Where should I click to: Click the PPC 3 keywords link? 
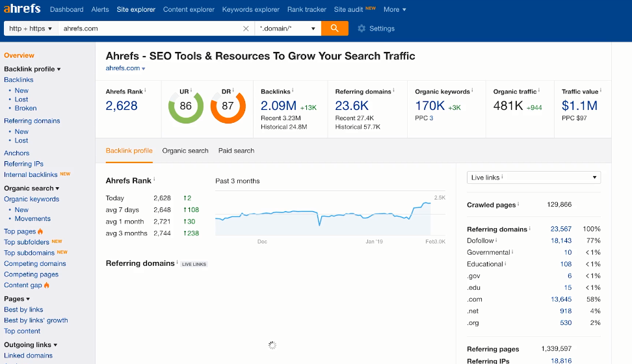tap(431, 118)
